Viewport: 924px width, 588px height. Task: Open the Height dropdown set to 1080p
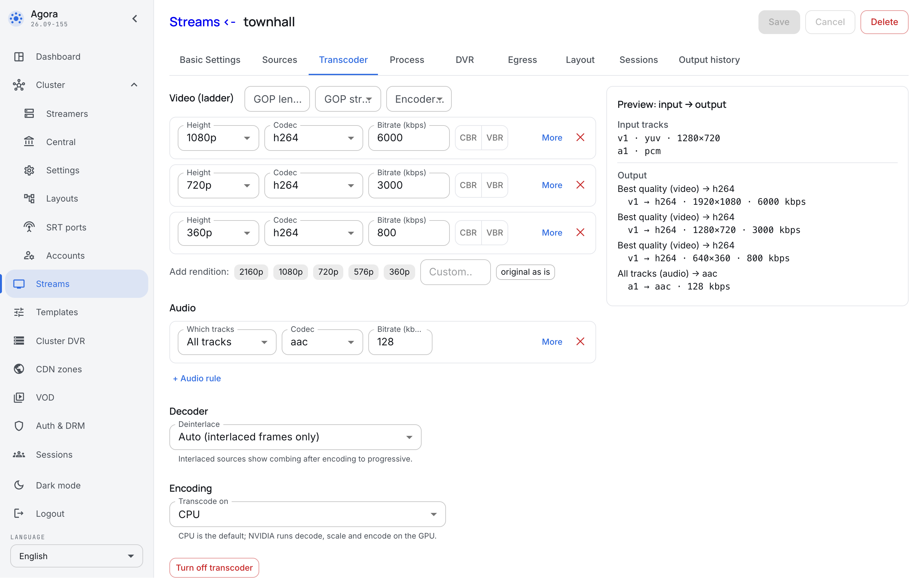click(x=218, y=138)
